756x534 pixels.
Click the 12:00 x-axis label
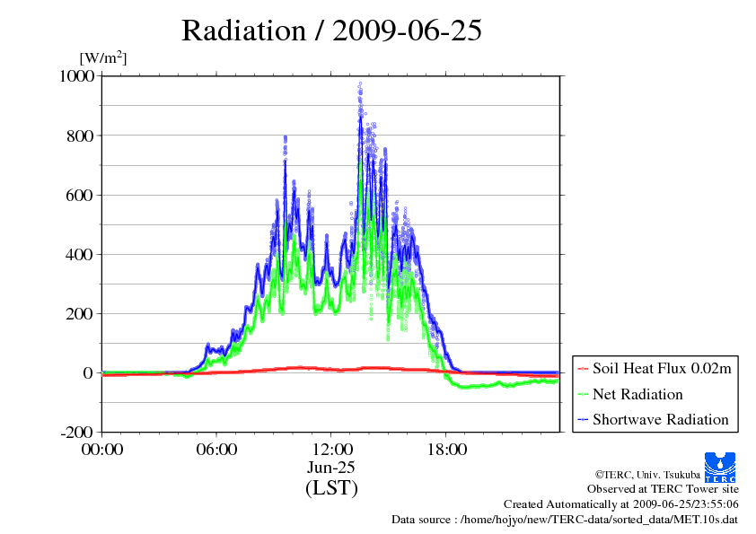331,450
